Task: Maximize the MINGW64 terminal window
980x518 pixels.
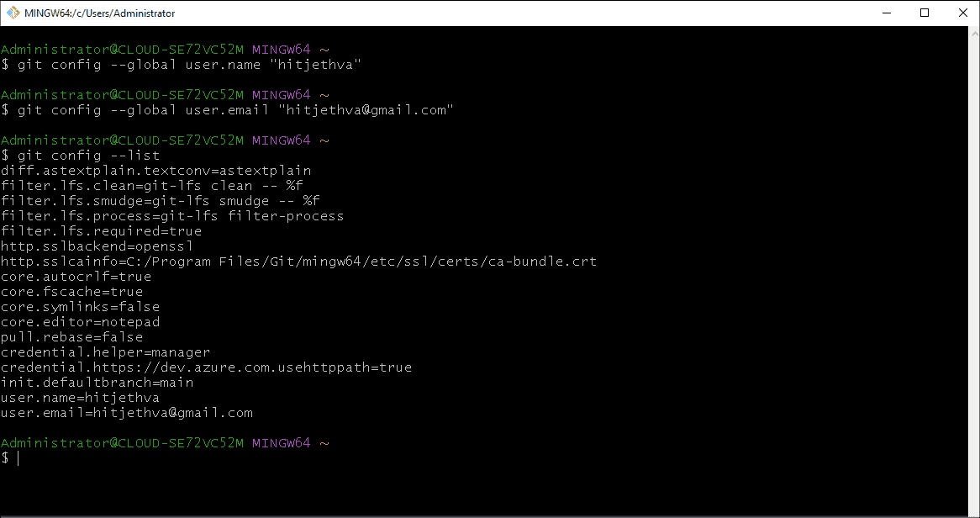Action: coord(925,13)
